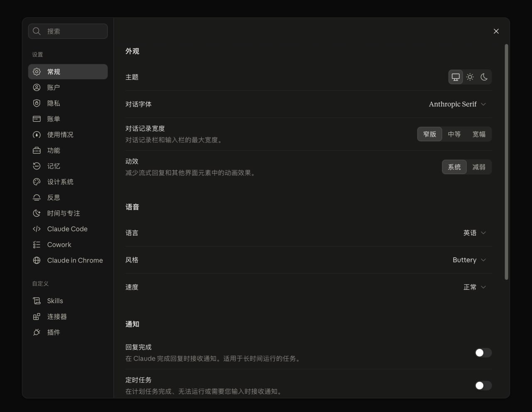Select 记忆 in the settings sidebar

(68, 166)
